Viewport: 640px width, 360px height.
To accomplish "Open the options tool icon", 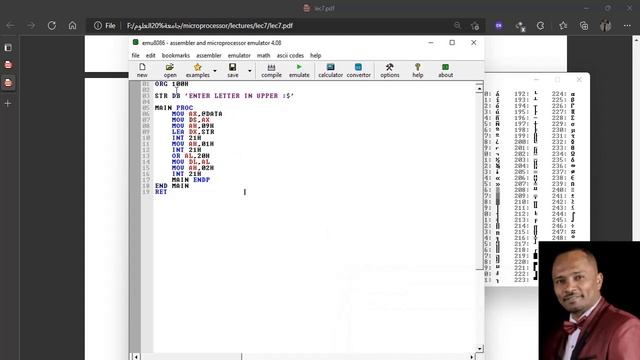I will click(x=390, y=70).
